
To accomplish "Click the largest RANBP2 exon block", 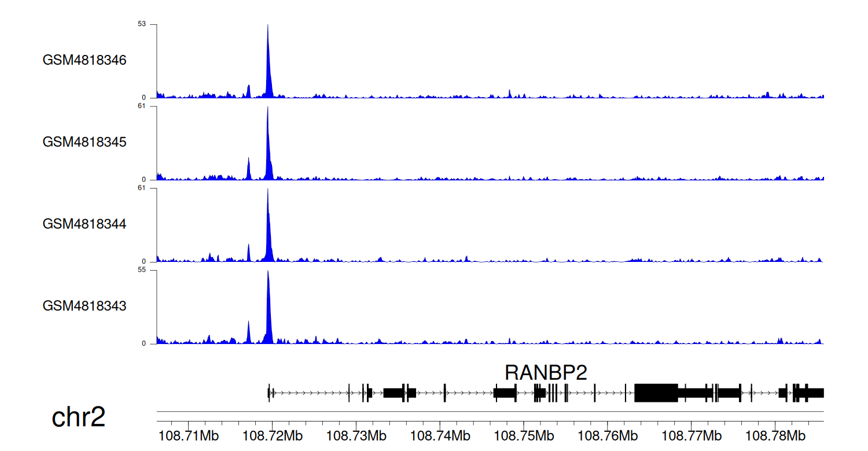I will [656, 393].
